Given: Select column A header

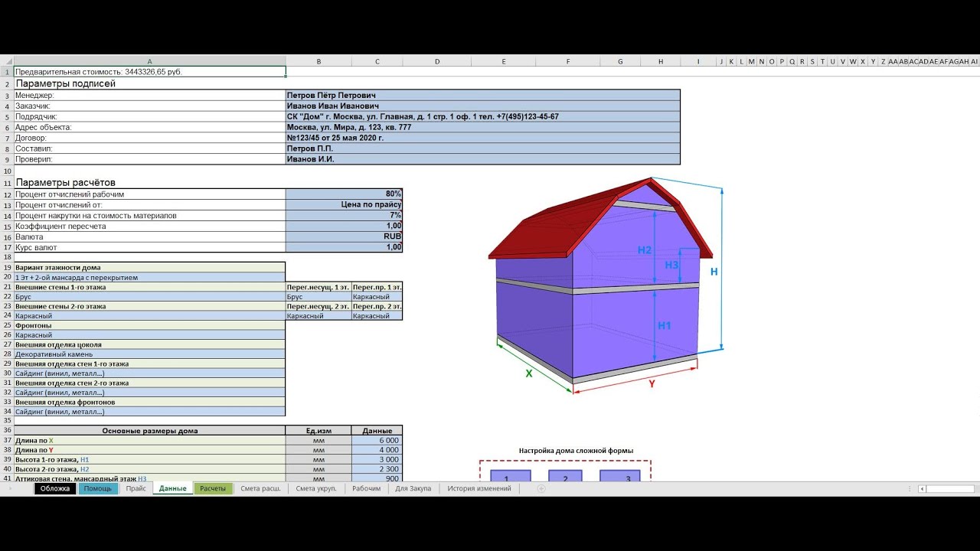Looking at the screenshot, I should click(149, 61).
